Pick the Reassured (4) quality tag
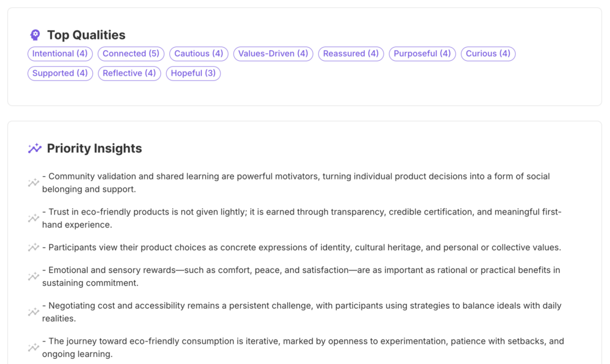Viewport: 610px width, 364px height. coord(351,54)
